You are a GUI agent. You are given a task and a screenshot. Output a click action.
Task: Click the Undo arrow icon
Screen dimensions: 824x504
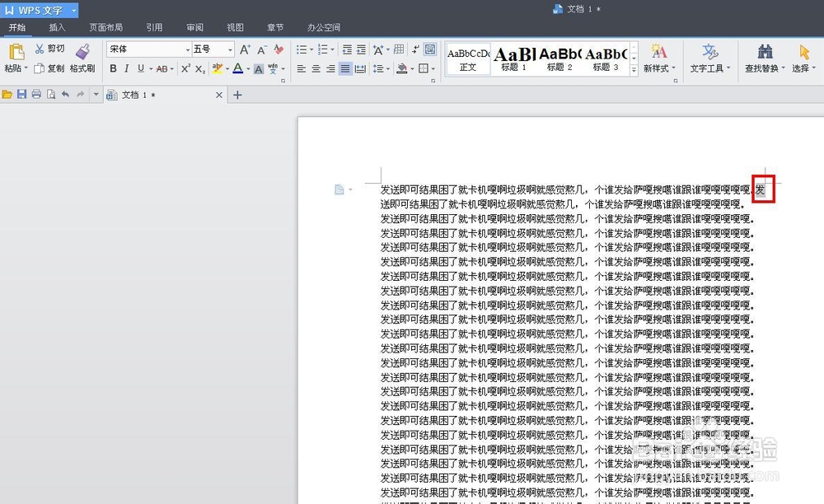coord(65,95)
